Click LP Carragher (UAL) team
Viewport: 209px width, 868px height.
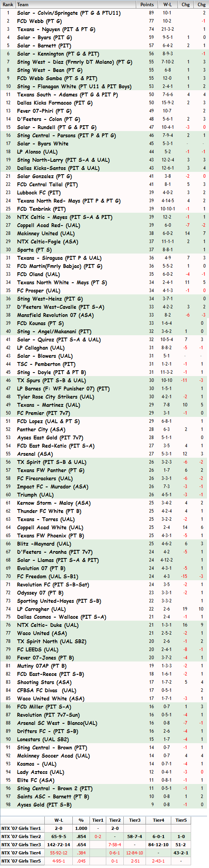tap(41, 609)
